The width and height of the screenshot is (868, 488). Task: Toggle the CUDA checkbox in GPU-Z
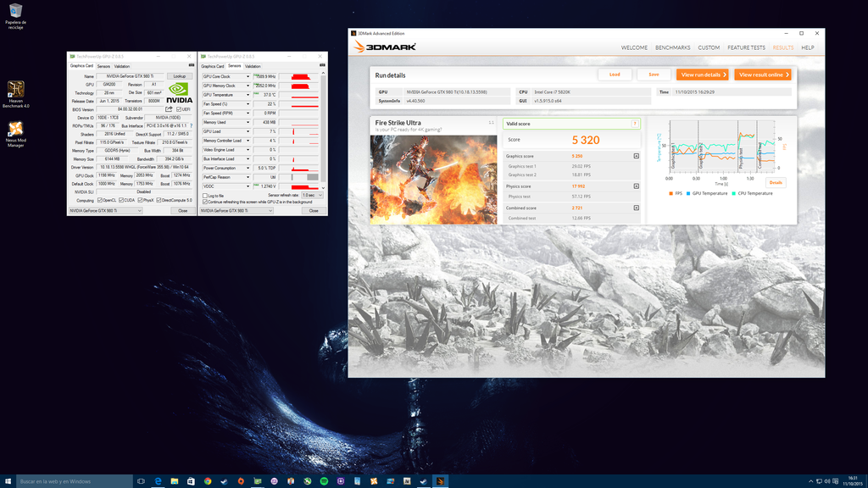121,200
